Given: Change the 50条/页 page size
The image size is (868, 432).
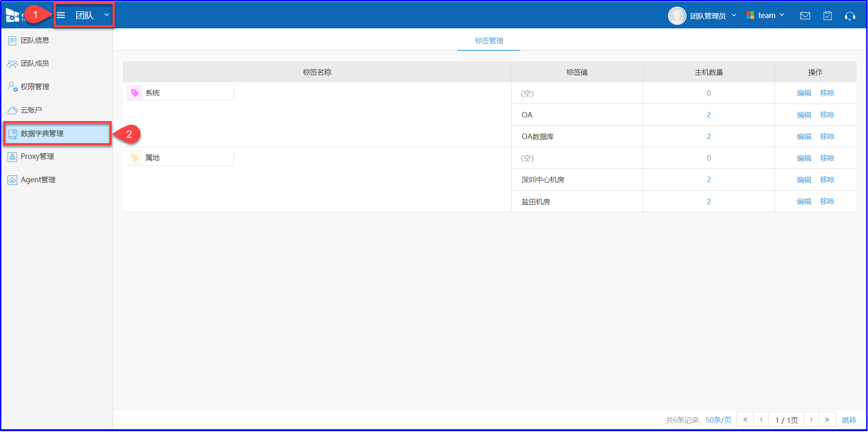Looking at the screenshot, I should point(718,420).
